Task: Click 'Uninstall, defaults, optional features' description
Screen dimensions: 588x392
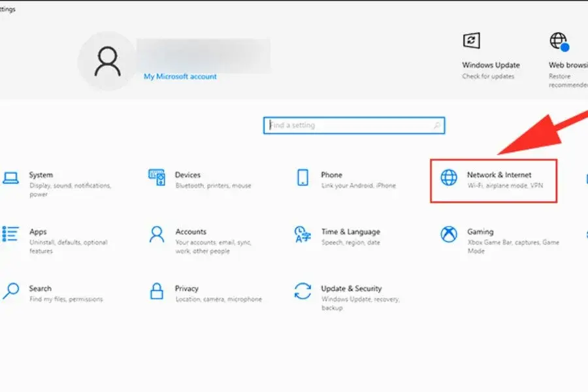Action: (x=68, y=247)
